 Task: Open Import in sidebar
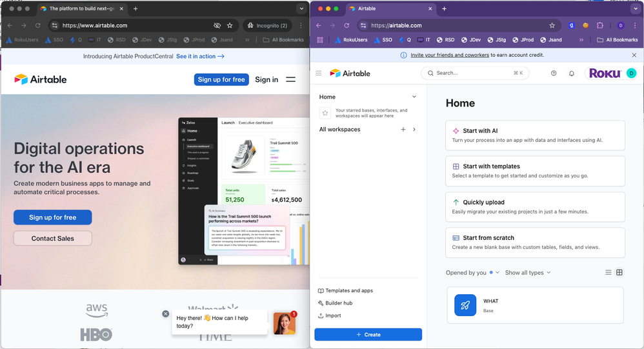click(x=329, y=315)
